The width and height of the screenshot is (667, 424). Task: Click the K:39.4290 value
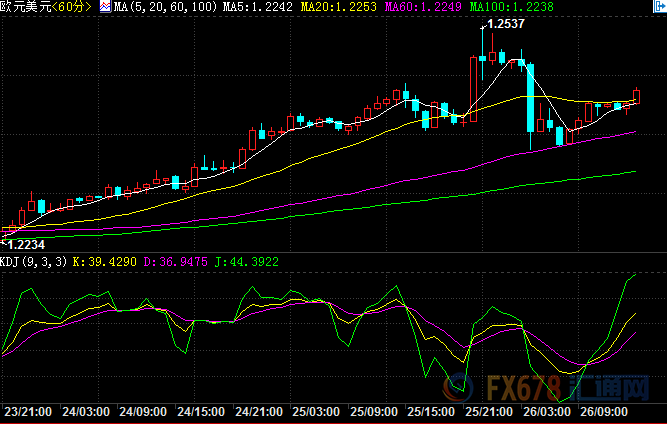click(x=104, y=261)
